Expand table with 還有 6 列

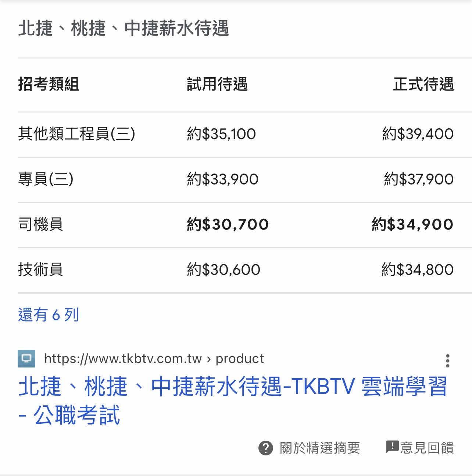click(49, 315)
